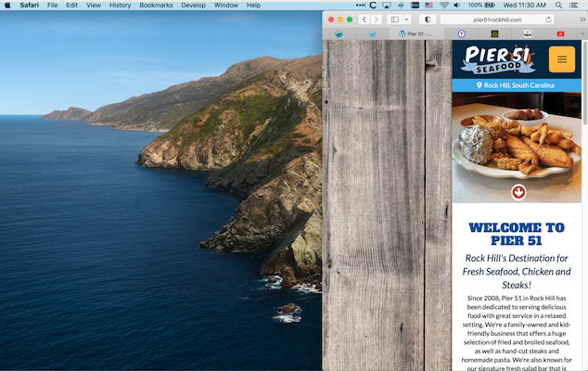The height and width of the screenshot is (371, 588).
Task: Open the Apple menu
Action: point(7,6)
